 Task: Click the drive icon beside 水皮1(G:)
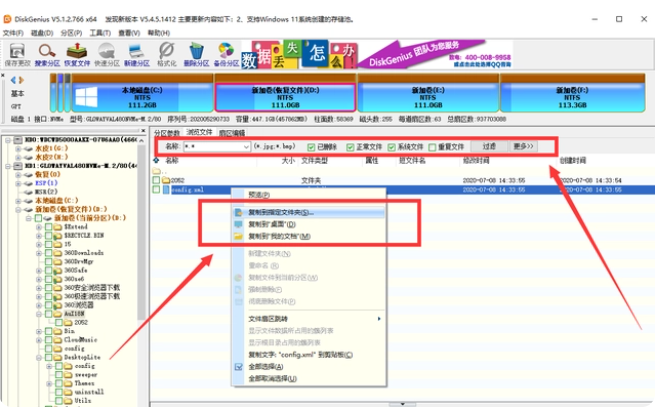click(28, 148)
